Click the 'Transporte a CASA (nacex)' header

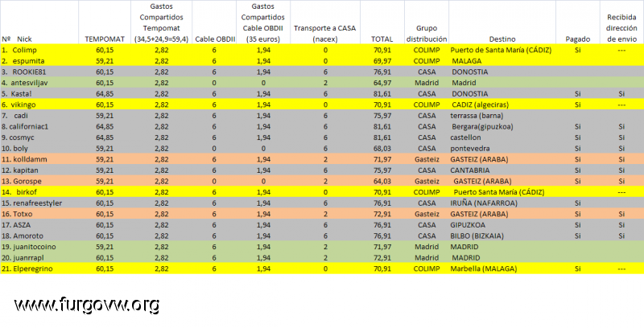click(325, 34)
